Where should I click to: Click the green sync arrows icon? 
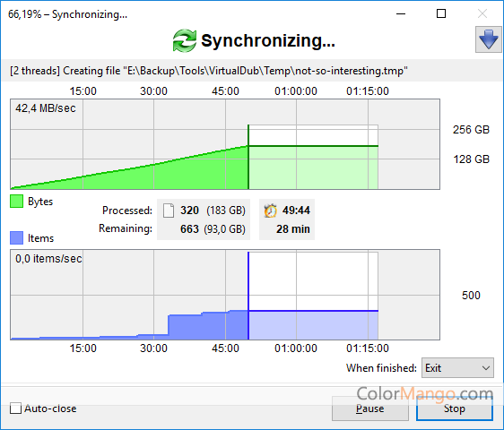click(184, 40)
